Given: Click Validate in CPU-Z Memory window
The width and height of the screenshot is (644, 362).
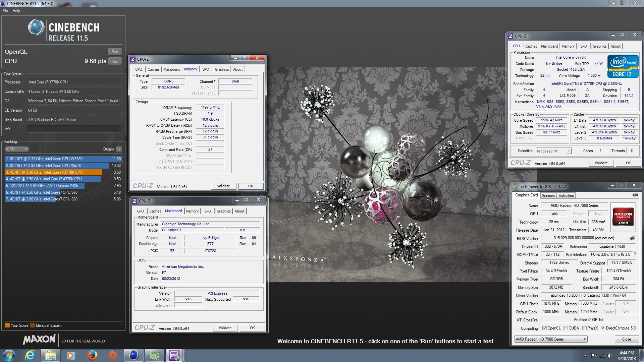Looking at the screenshot, I should tap(223, 186).
